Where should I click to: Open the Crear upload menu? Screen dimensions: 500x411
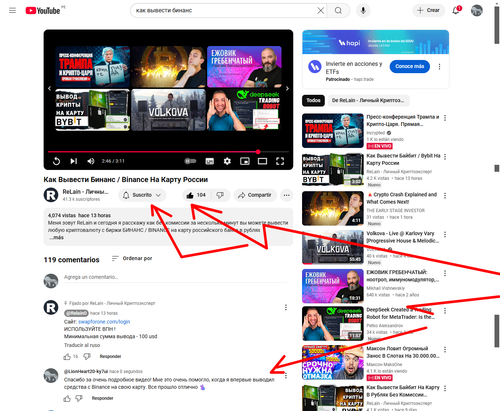click(428, 10)
